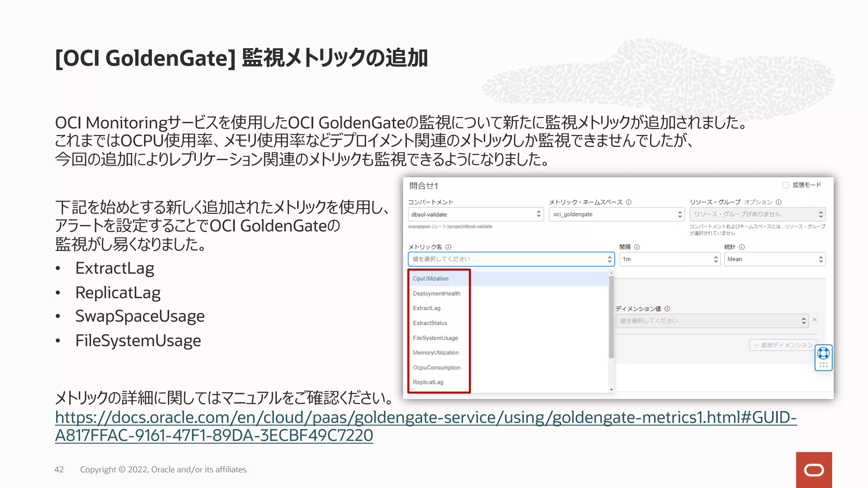Click the 追加ディメンション button
868x488 pixels.
tap(783, 345)
